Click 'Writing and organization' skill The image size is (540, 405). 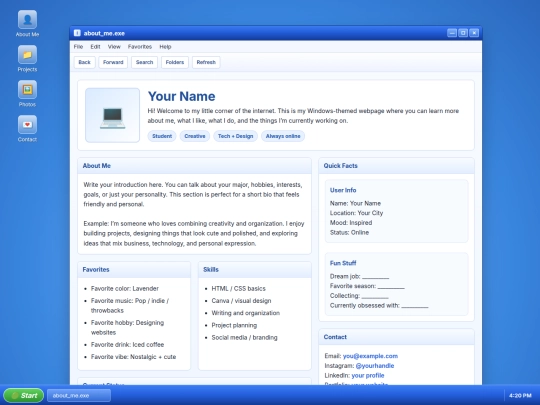(246, 313)
